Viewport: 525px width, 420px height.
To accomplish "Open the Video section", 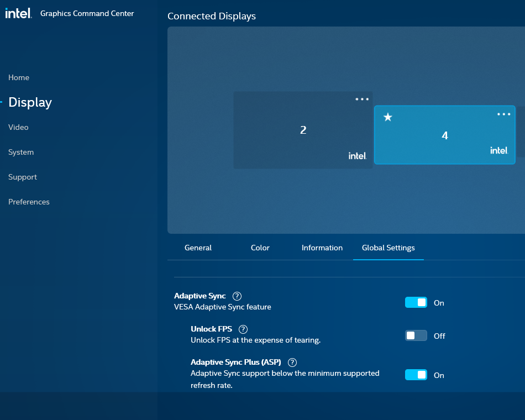I will click(18, 127).
